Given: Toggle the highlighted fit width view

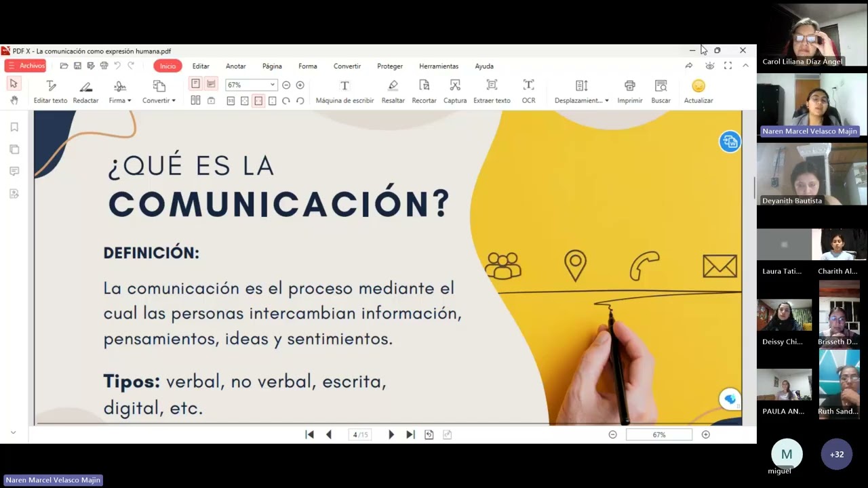Looking at the screenshot, I should 258,100.
